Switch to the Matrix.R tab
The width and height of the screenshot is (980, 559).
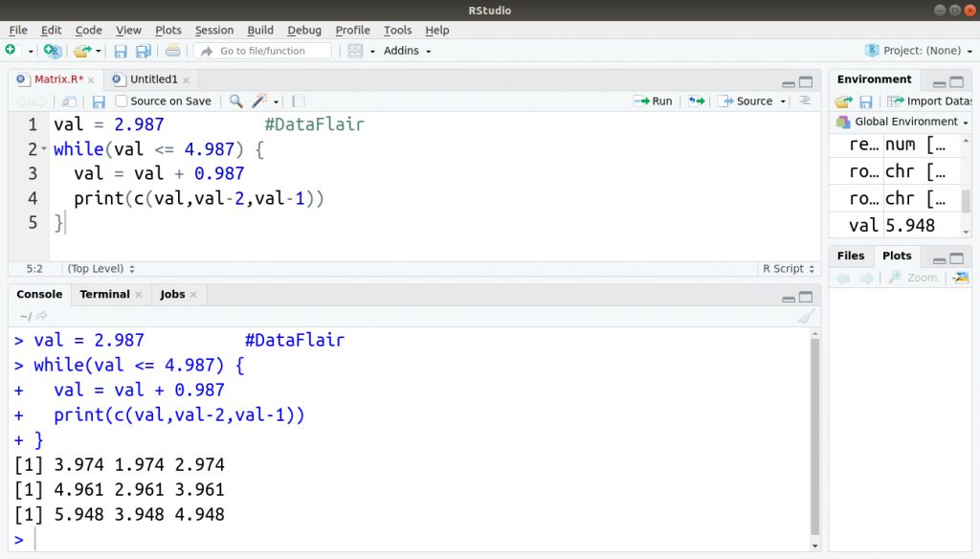(58, 79)
